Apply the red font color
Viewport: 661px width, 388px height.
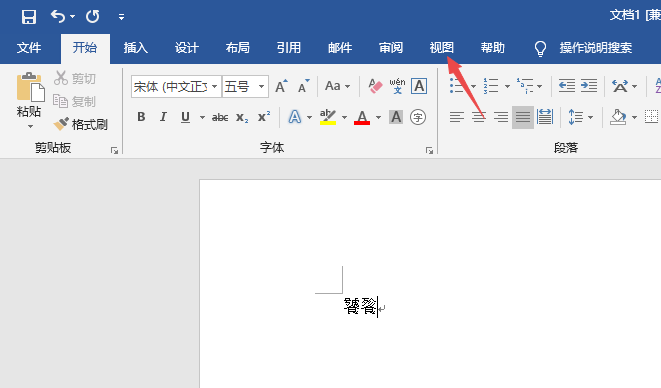click(362, 117)
